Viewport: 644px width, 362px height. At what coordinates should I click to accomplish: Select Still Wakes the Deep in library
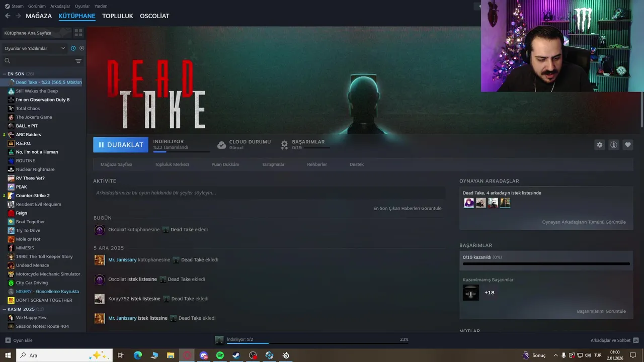[37, 91]
